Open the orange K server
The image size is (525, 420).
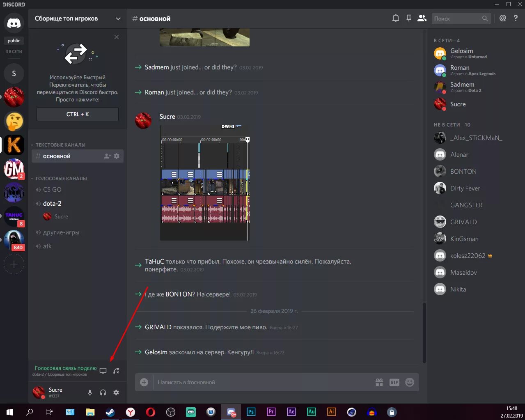click(x=14, y=145)
